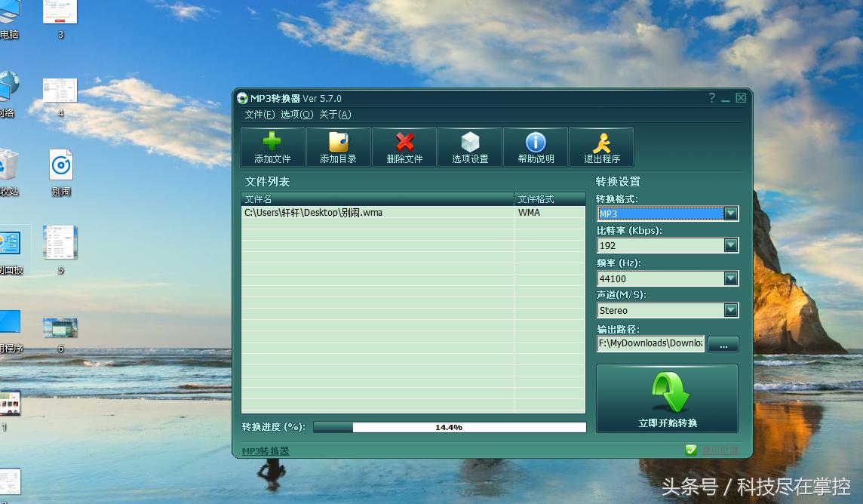Open the 关于(A) menu
Screen dimensions: 863x504
[337, 115]
